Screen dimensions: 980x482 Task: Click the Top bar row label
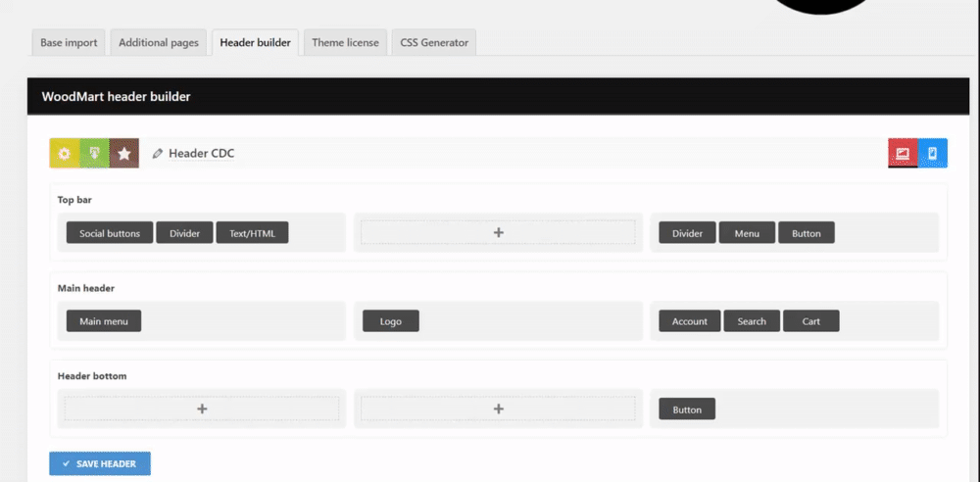point(75,200)
